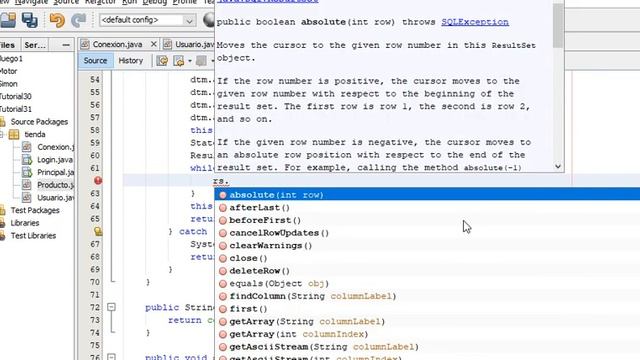Click the Javadoc popup scrollbar thumb

click(558, 25)
